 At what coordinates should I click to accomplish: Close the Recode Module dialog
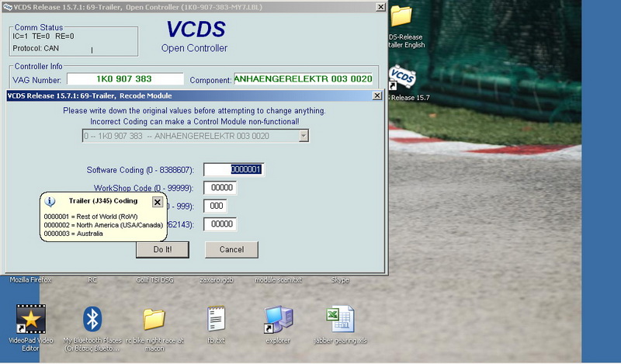(x=377, y=95)
